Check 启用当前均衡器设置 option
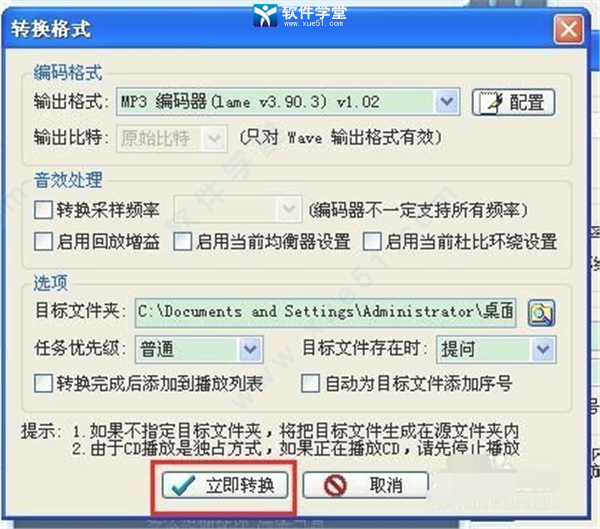 [x=182, y=242]
